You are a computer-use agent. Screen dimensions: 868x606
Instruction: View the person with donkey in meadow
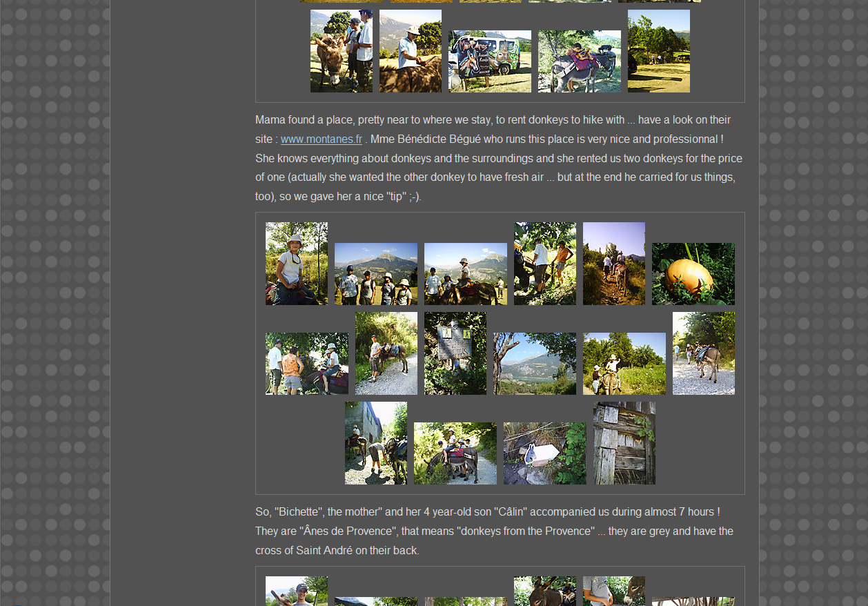coord(624,364)
